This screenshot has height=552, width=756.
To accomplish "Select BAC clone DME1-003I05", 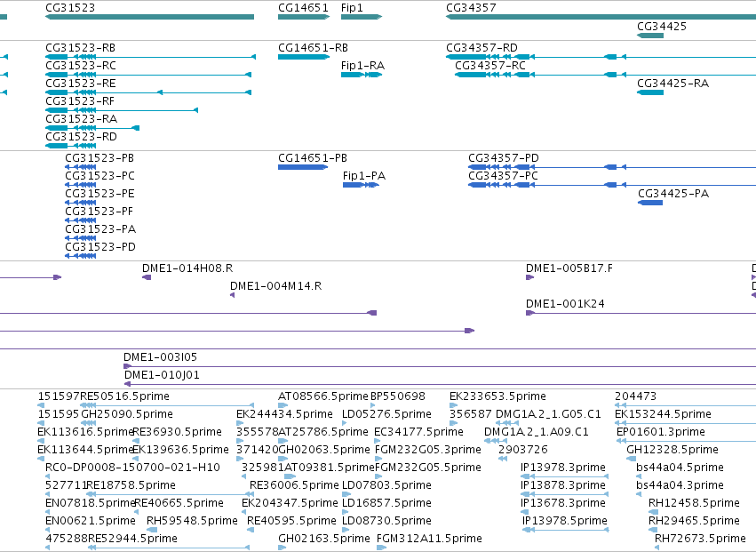I will pyautogui.click(x=440, y=366).
